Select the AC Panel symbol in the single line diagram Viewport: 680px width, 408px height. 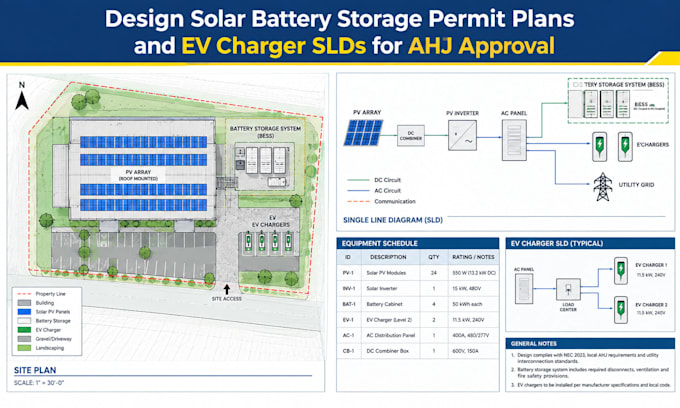tap(514, 140)
